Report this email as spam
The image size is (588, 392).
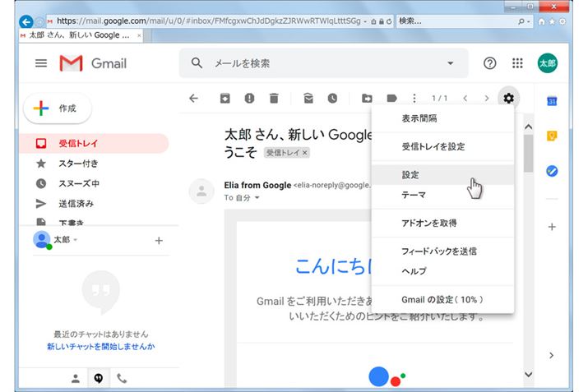point(249,98)
